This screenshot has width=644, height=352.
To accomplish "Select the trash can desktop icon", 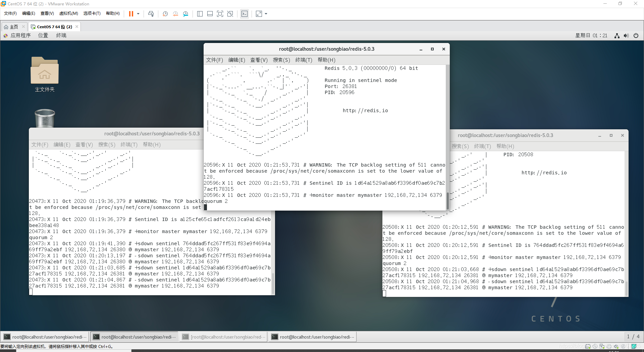I will [x=45, y=118].
